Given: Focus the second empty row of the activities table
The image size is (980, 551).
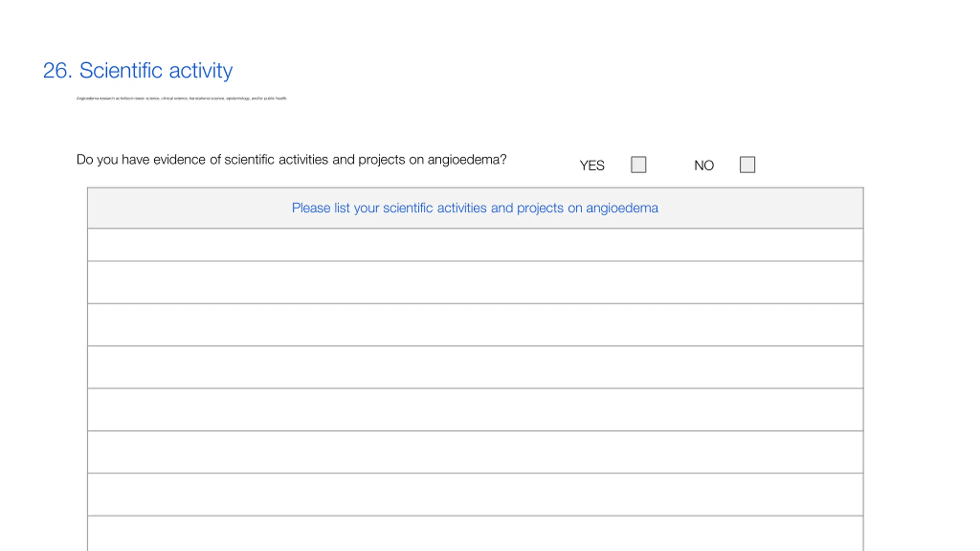Looking at the screenshot, I should coord(475,282).
